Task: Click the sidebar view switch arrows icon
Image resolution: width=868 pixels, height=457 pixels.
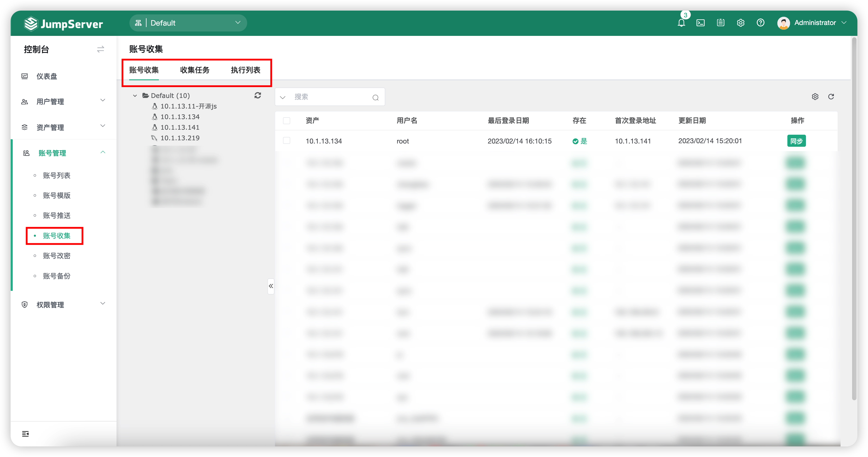Action: coord(100,49)
